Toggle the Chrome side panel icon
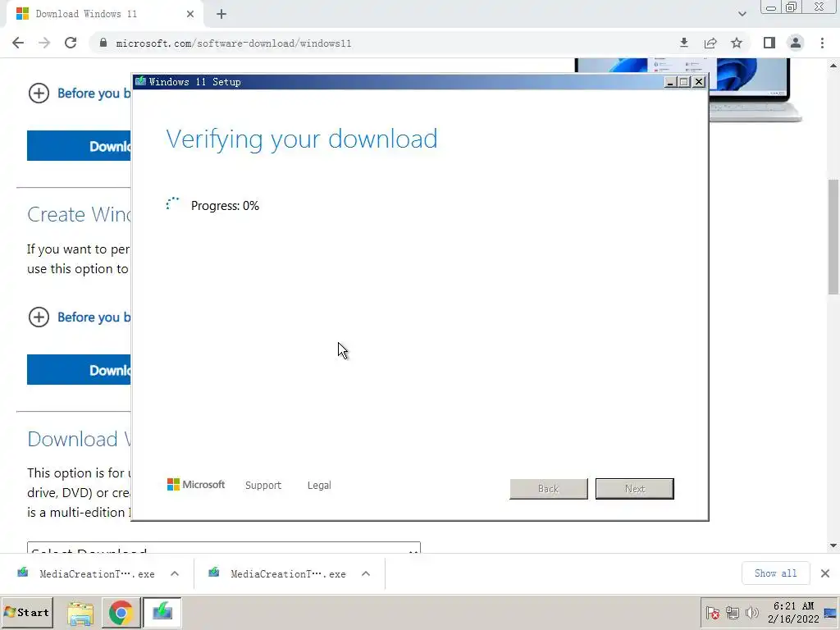840x630 pixels. click(769, 43)
